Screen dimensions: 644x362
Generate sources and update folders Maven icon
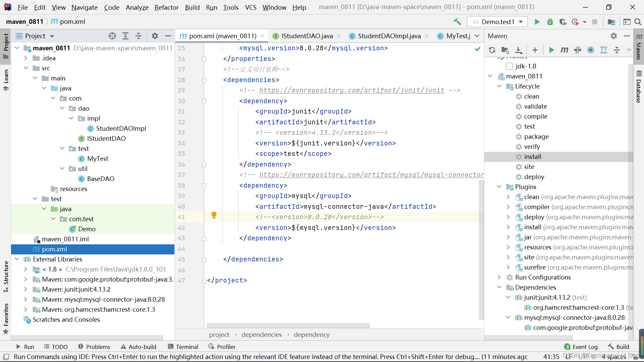pyautogui.click(x=505, y=50)
